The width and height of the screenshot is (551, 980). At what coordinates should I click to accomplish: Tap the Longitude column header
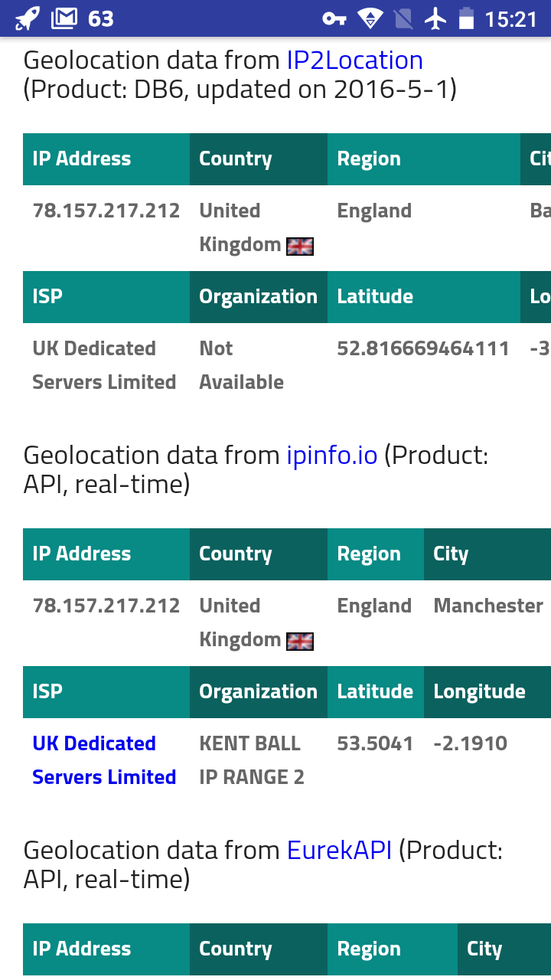point(480,692)
